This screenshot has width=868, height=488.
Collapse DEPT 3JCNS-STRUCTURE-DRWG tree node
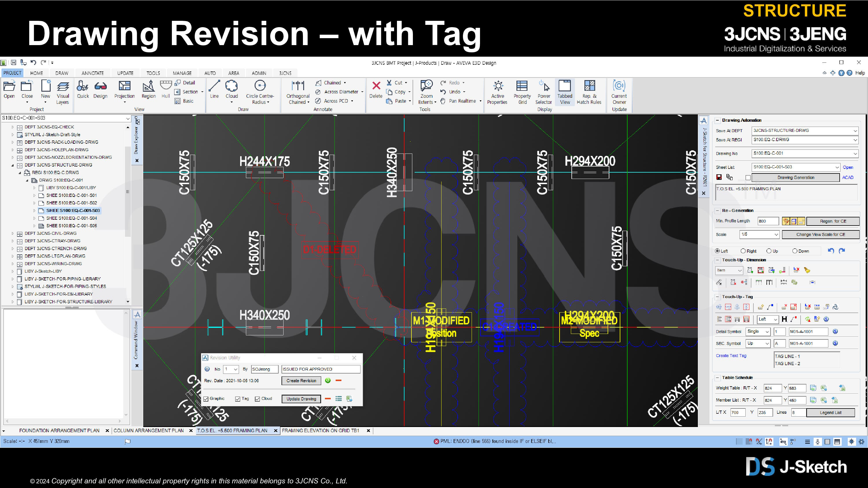pos(13,165)
